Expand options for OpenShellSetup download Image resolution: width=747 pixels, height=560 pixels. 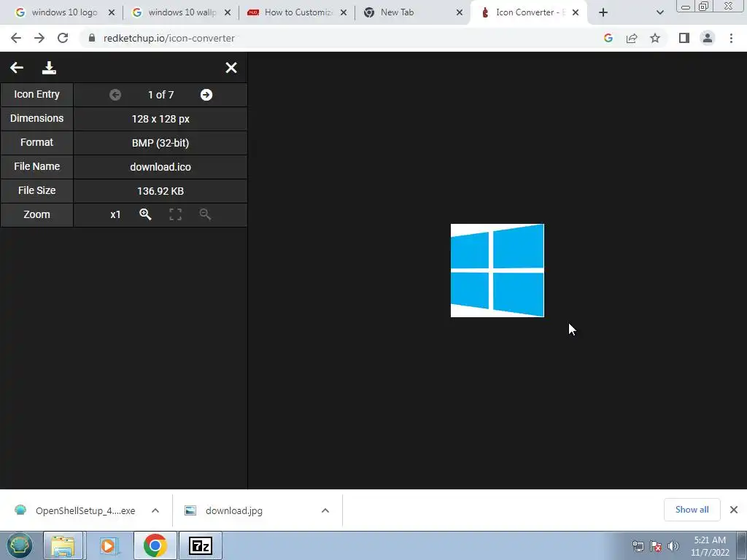(155, 510)
